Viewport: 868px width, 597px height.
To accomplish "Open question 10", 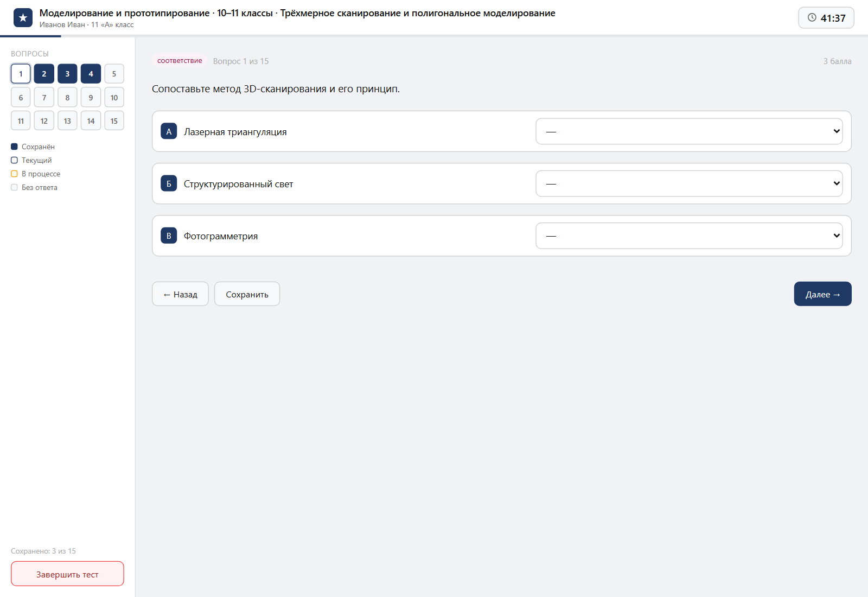I will (x=114, y=97).
